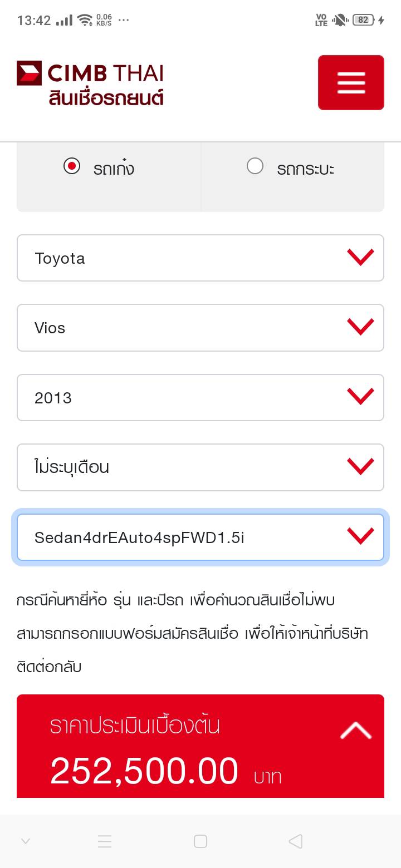Tap the สินเชื่อรถยนต์ header title
This screenshot has width=401, height=868.
click(106, 97)
